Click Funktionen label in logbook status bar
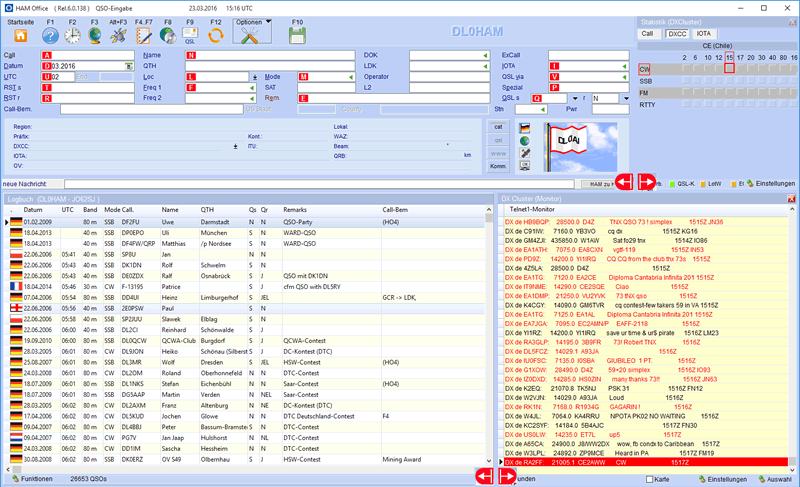 coord(37,479)
